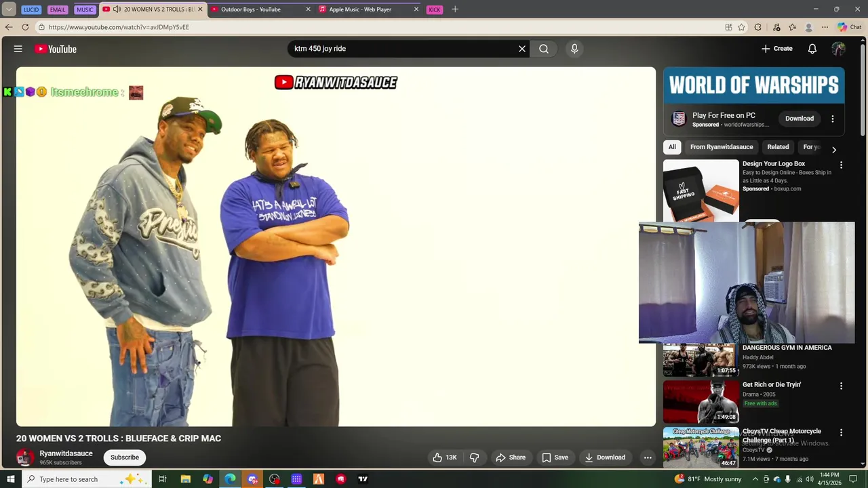
Task: Show hidden system tray icons
Action: pos(755,479)
